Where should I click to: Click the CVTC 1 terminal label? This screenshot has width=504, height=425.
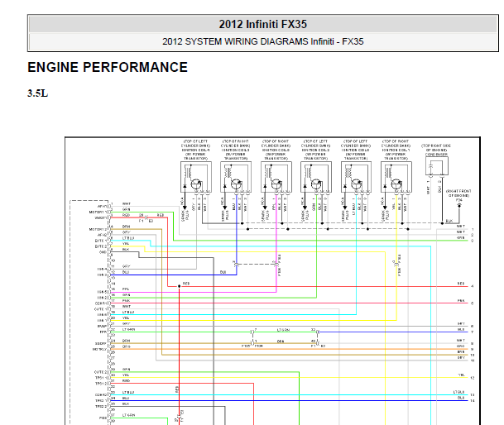101,309
